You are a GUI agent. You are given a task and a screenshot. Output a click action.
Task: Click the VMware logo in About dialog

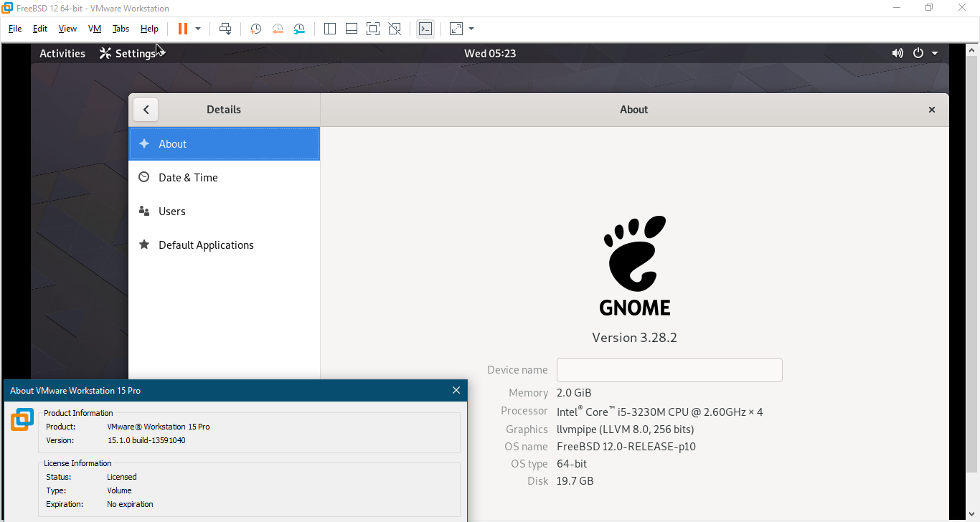point(22,419)
